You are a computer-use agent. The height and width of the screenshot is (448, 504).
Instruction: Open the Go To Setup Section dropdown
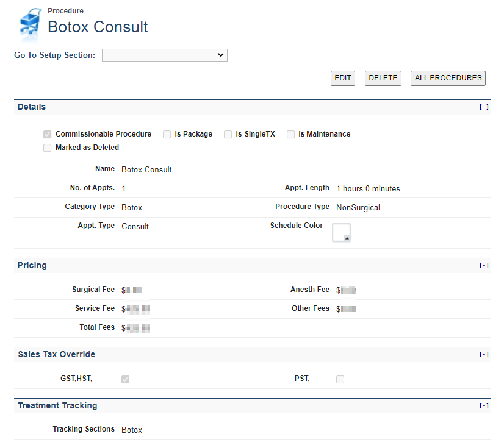point(164,55)
